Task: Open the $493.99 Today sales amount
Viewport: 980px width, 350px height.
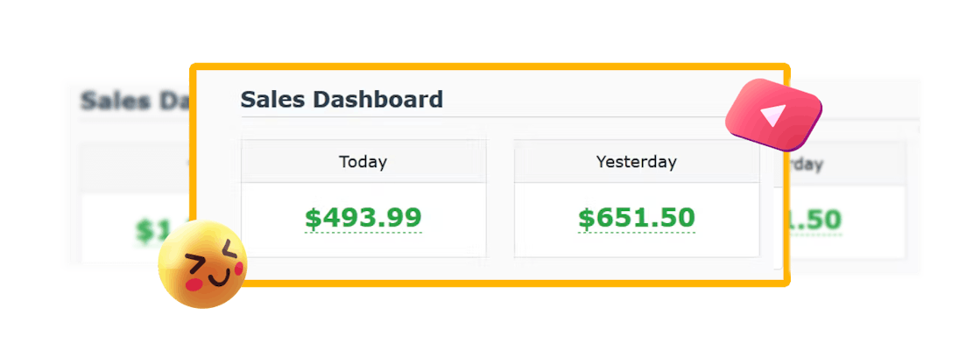Action: click(x=363, y=218)
